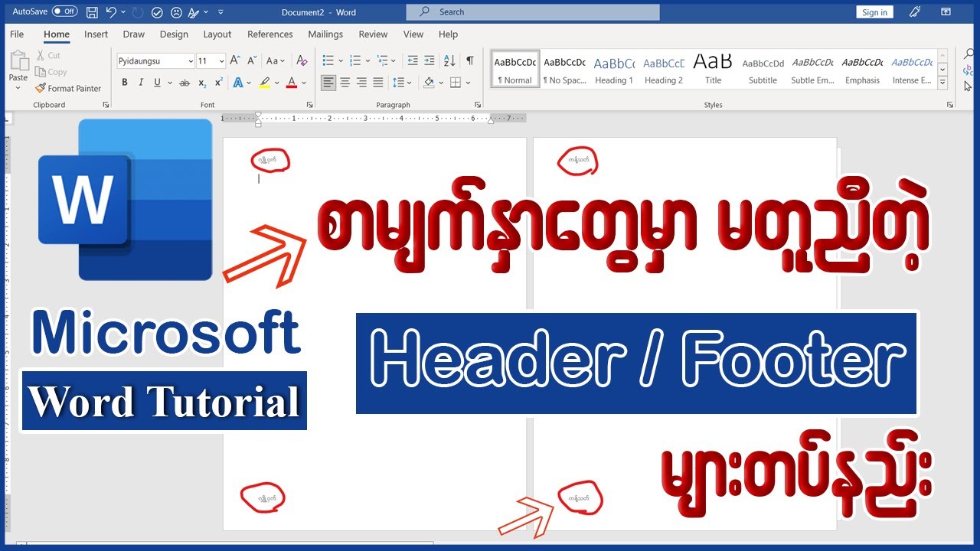Viewport: 980px width, 551px height.
Task: Click the Increase Font Size icon
Action: [x=235, y=60]
